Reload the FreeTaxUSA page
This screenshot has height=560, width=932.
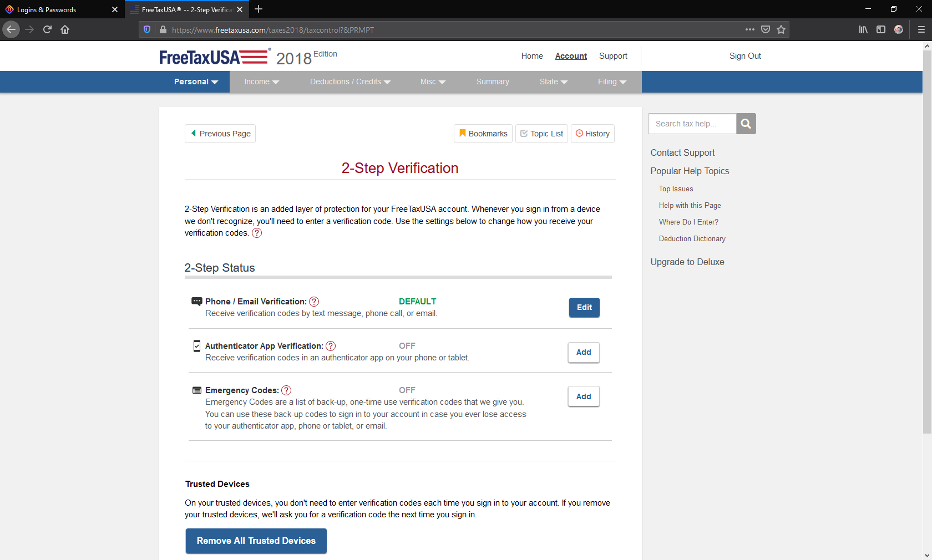click(47, 29)
